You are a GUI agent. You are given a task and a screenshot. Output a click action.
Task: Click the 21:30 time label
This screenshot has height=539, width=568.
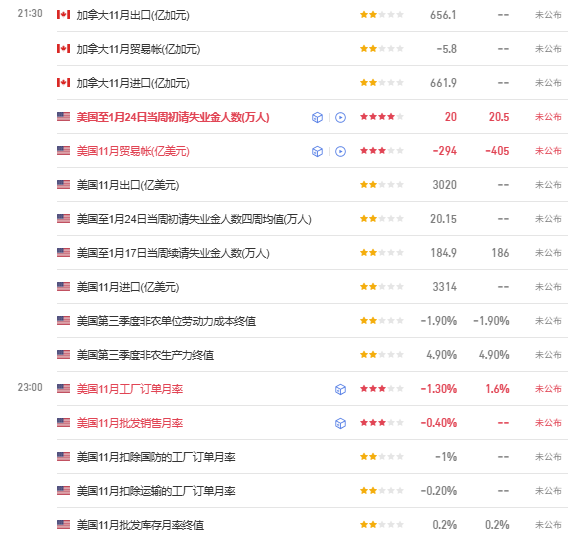pos(30,13)
